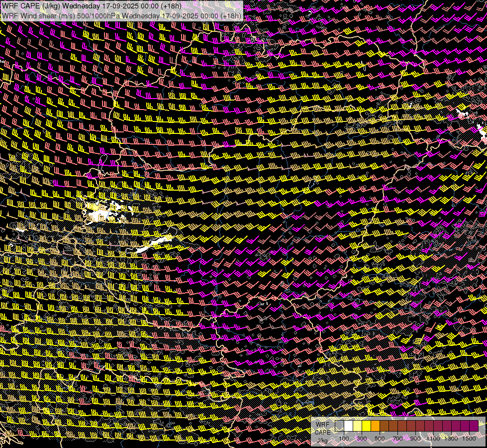Click the 900 label under the legend

(x=415, y=439)
